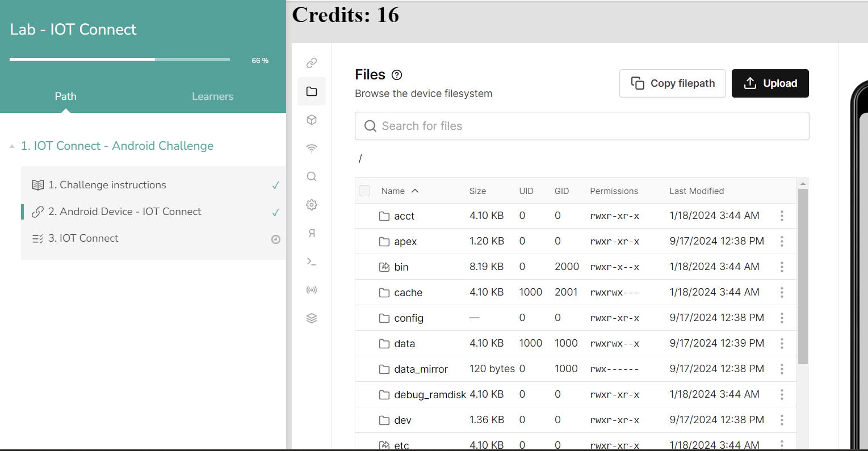The height and width of the screenshot is (451, 868).
Task: Click the magnifier icon in the sidebar
Action: pyautogui.click(x=312, y=176)
